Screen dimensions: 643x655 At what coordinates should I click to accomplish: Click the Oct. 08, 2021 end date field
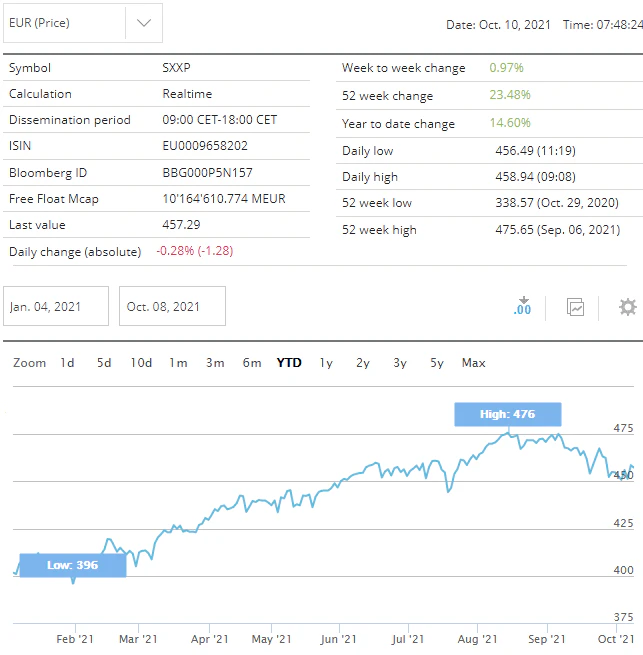coord(172,306)
